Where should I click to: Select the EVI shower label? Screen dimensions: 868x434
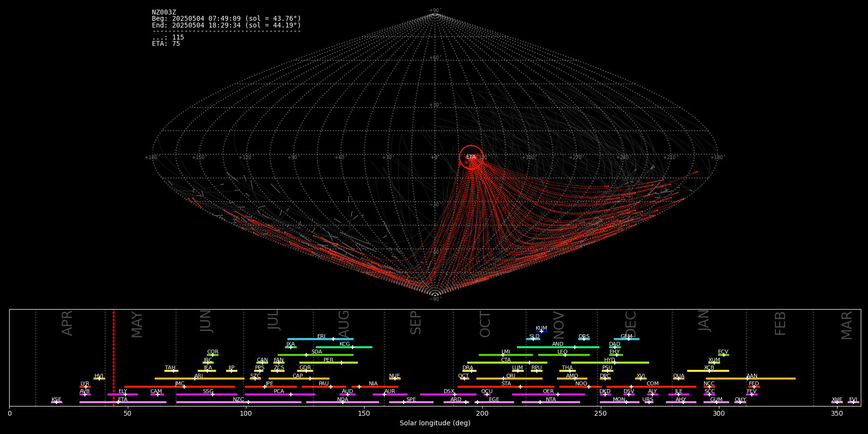click(853, 400)
